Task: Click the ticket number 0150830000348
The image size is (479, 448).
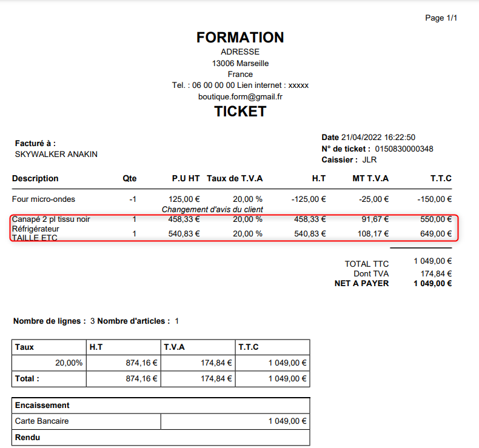Action: click(x=404, y=149)
